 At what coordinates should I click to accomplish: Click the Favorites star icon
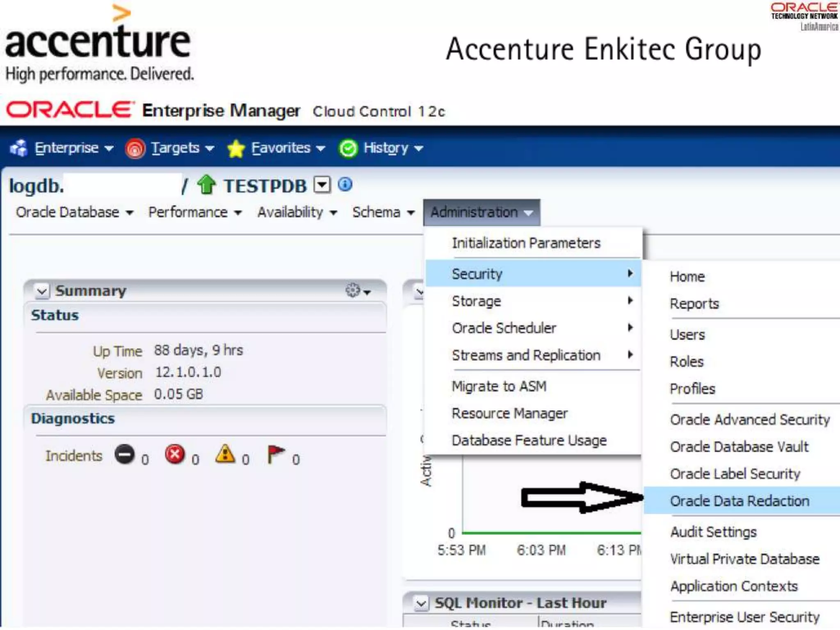click(x=236, y=148)
